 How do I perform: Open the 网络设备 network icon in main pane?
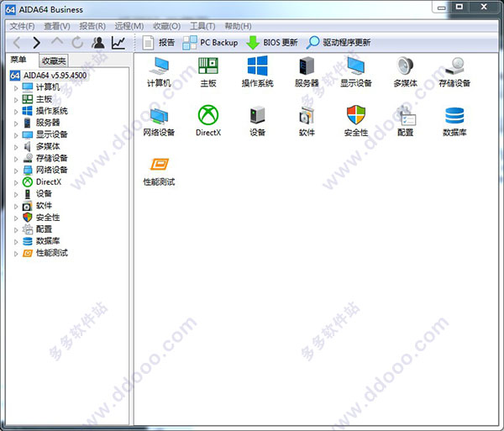click(159, 121)
